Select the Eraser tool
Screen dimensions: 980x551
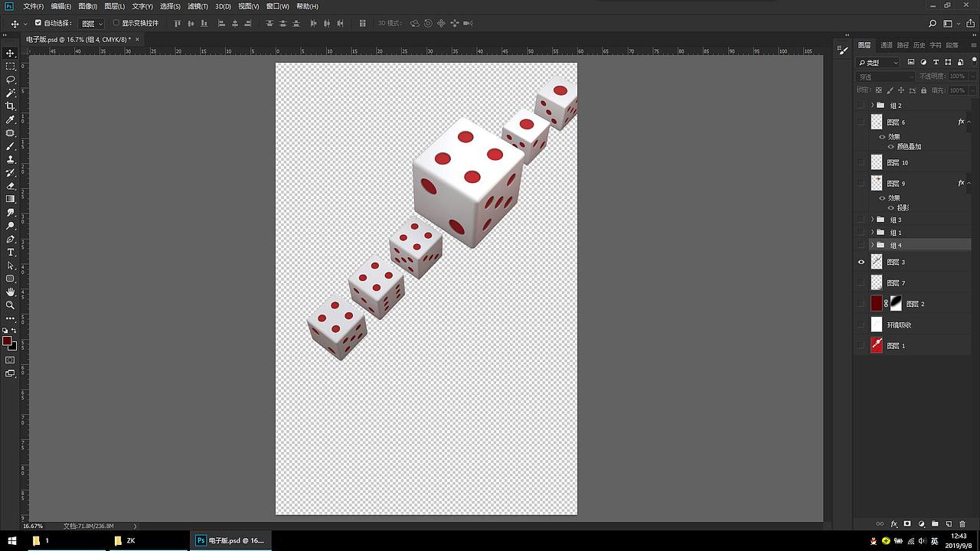11,186
